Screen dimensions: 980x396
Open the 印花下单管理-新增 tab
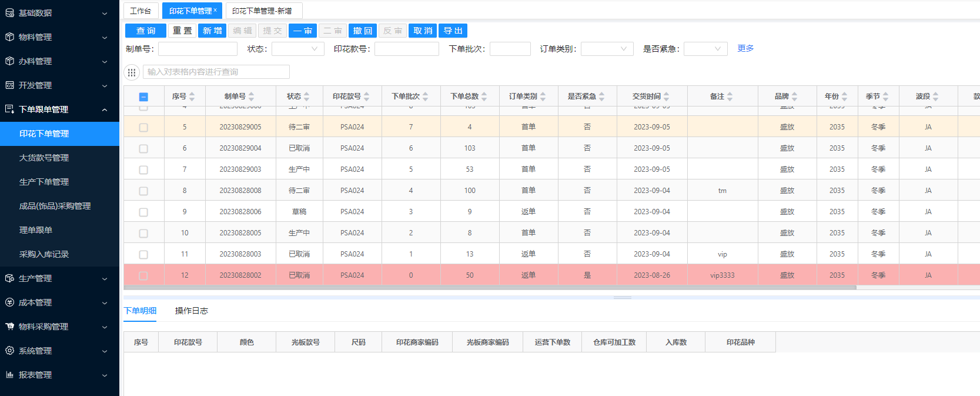point(262,11)
